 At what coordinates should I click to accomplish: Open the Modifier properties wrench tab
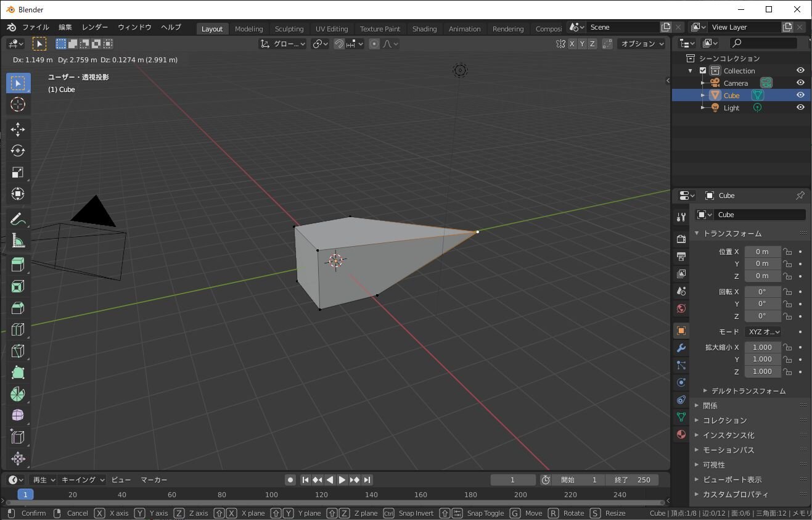tap(681, 348)
